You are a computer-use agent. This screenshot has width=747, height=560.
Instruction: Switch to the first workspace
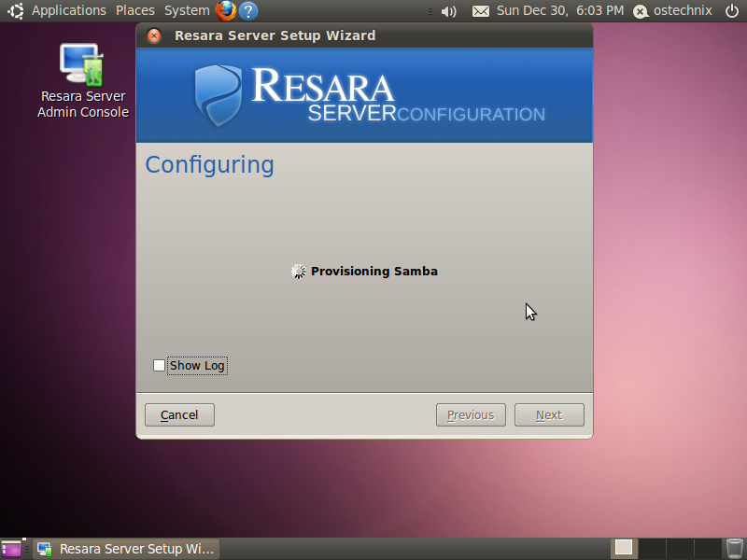click(624, 548)
